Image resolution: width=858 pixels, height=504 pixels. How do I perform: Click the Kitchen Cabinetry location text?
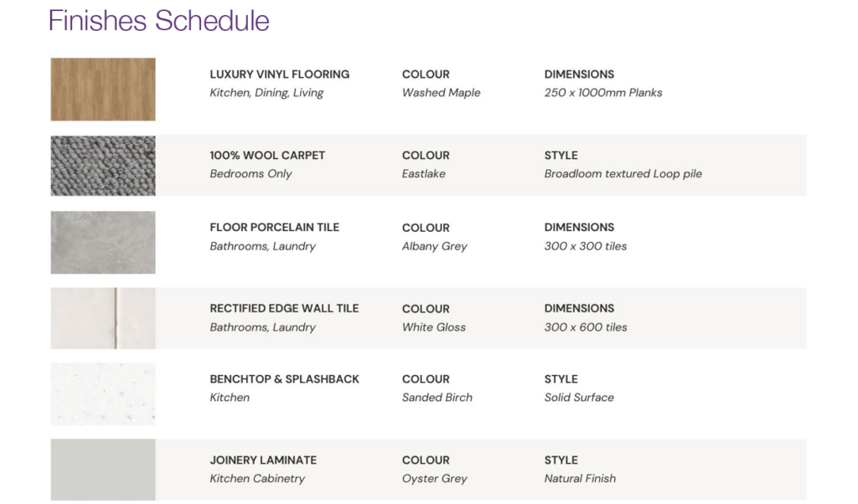257,479
